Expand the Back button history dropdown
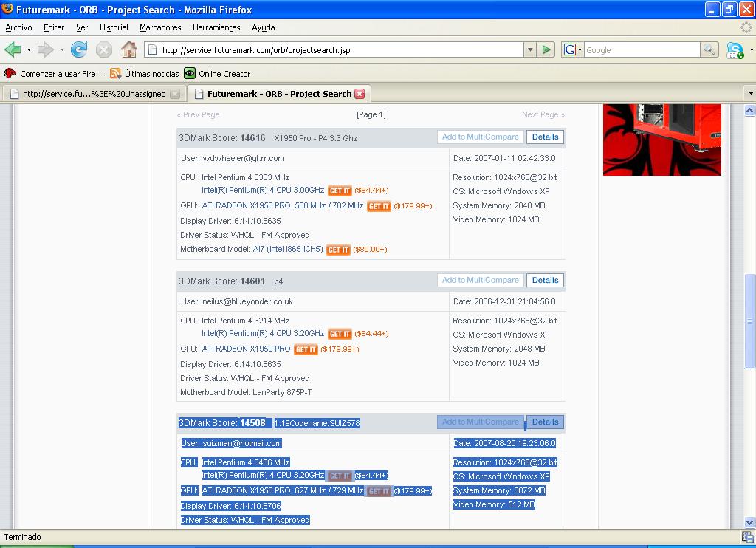 [x=29, y=50]
